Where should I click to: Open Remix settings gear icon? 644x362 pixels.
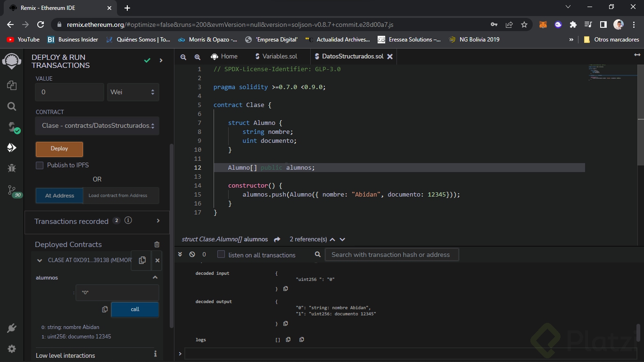12,349
